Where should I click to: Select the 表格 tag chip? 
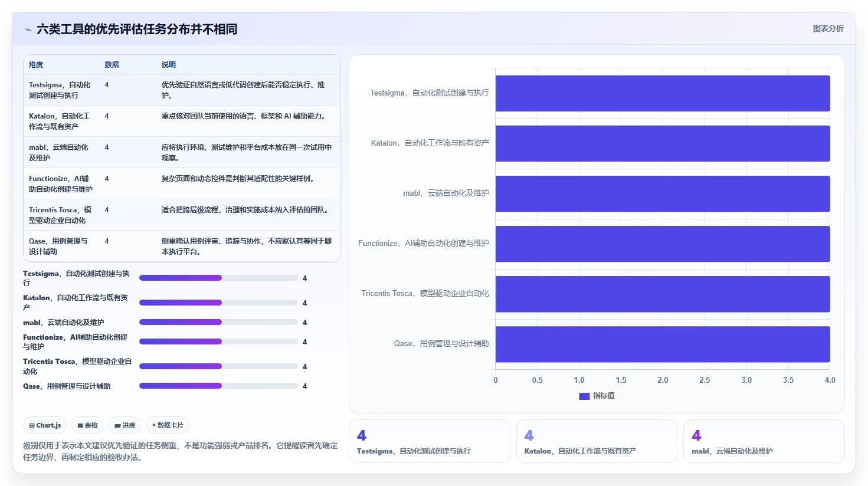(x=87, y=425)
